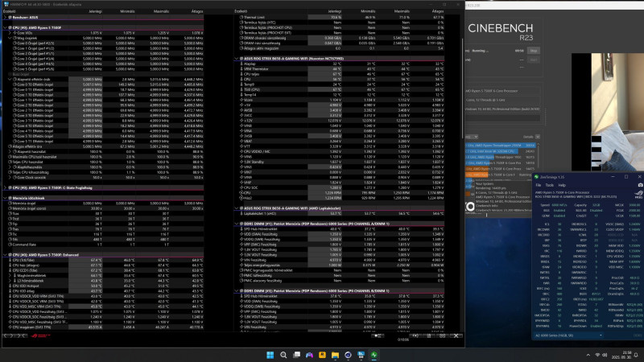644x362 pixels.
Task: Open the blue taskbar icon beside HWiNFO
Action: 361,355
